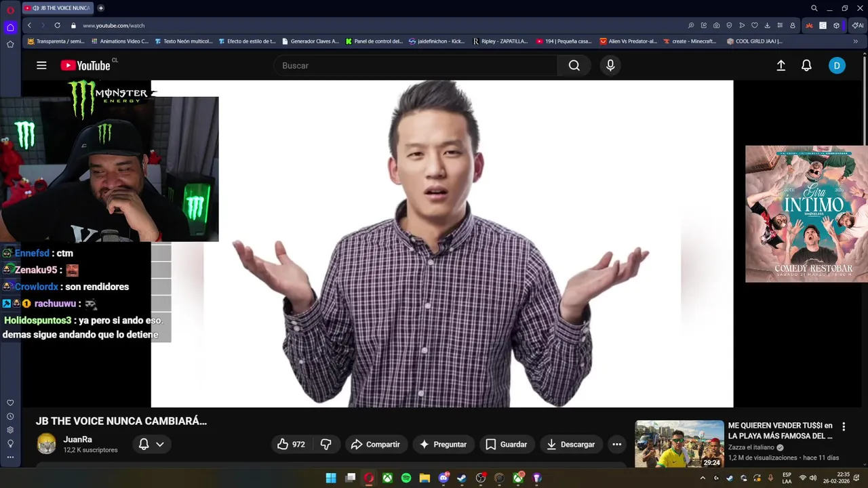Open the Ripley - ZAPATILLA... bookmark
The height and width of the screenshot is (488, 868).
pos(500,41)
